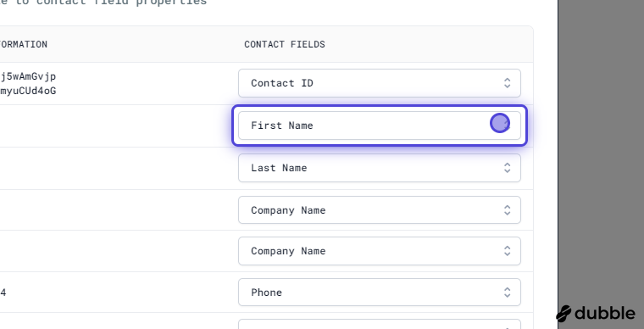Click the chevron icon in the Phone field

508,293
